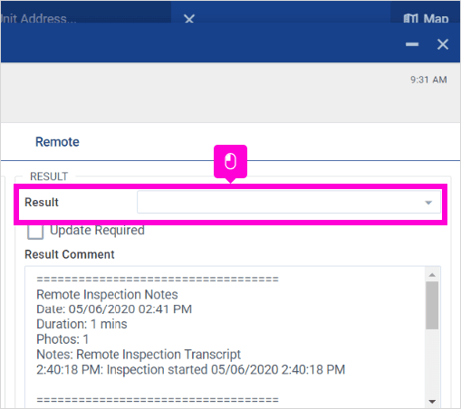
Task: Click the Result Comment field label
Action: pos(69,254)
